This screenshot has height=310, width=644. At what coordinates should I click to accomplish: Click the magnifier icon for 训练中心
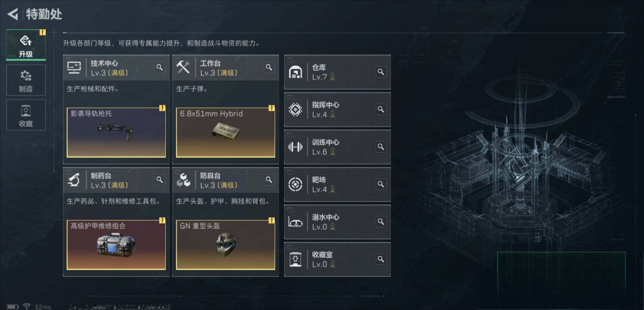point(381,147)
